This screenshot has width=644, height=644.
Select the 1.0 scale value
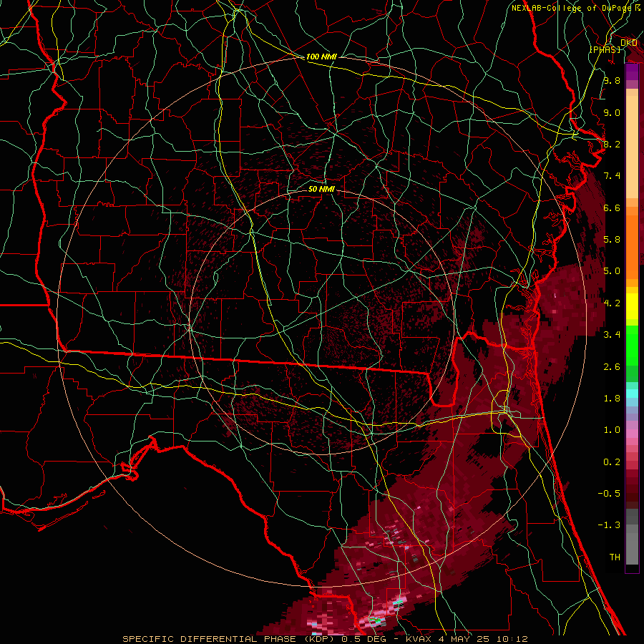point(612,430)
